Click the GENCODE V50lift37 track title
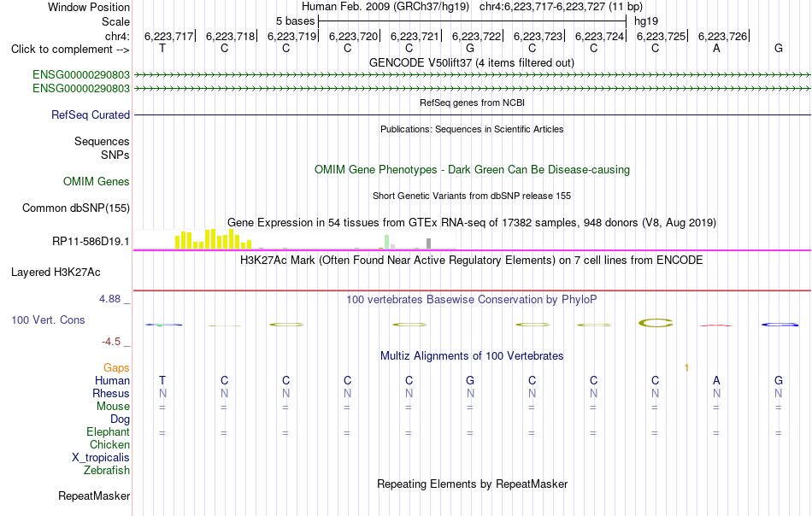 pyautogui.click(x=472, y=62)
